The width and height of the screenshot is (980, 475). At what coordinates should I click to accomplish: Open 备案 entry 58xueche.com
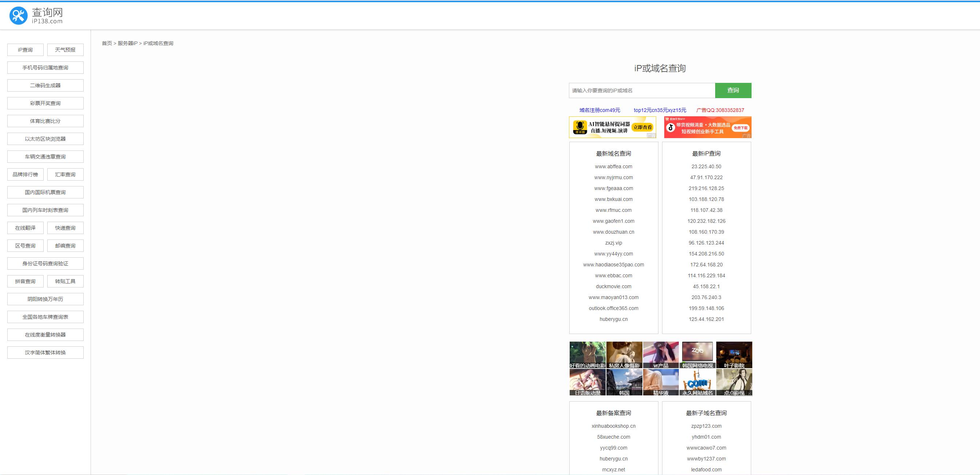click(x=614, y=437)
